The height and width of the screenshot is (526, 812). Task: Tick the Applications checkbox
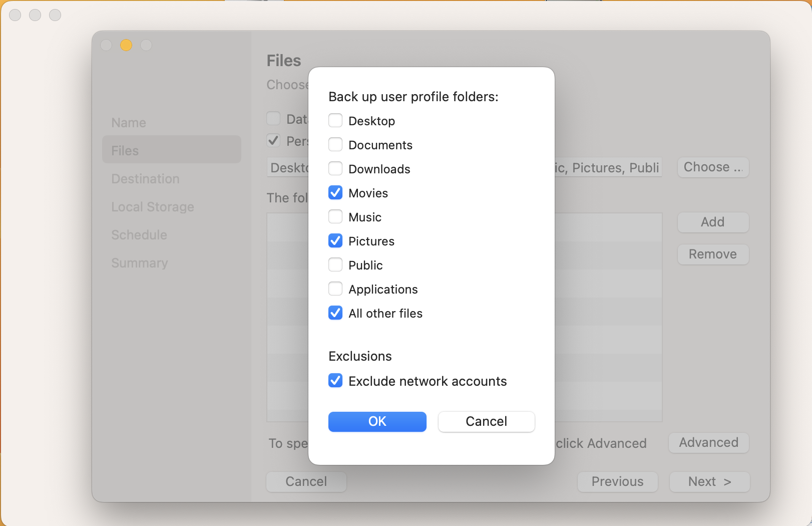[335, 289]
